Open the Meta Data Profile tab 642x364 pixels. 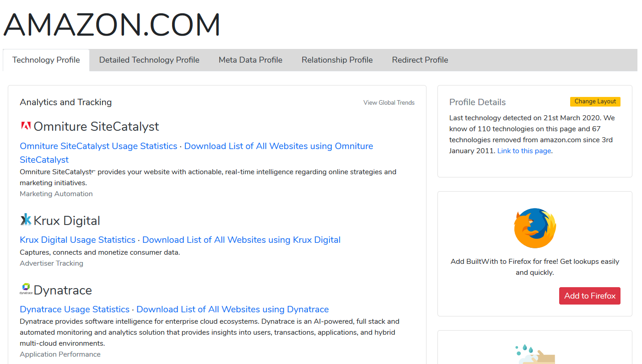click(x=250, y=60)
